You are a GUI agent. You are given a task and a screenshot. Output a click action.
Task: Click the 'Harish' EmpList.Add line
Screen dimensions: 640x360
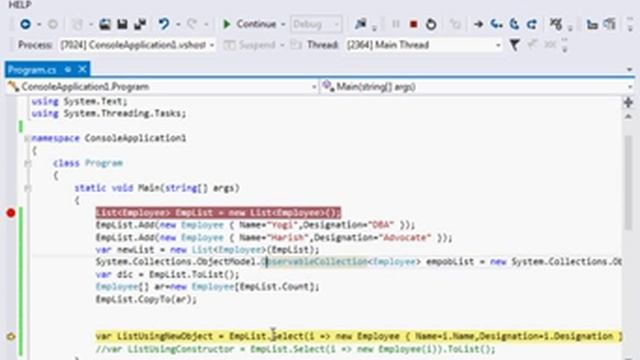274,238
